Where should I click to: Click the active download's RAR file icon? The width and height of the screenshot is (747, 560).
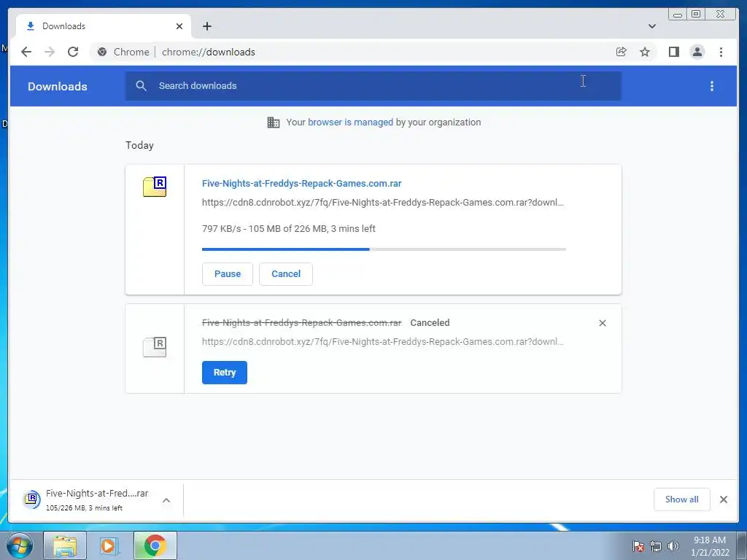coord(155,187)
